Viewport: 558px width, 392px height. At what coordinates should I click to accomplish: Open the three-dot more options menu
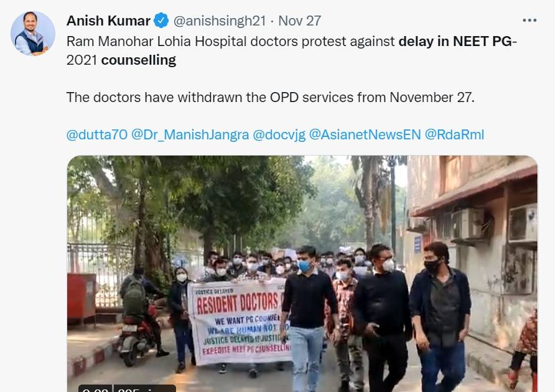click(x=529, y=21)
